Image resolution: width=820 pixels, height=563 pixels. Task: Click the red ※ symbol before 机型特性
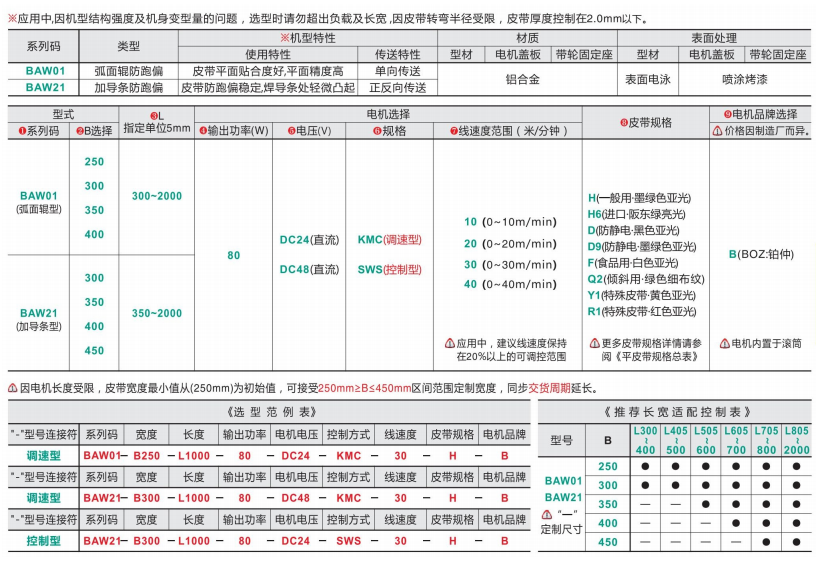[284, 37]
